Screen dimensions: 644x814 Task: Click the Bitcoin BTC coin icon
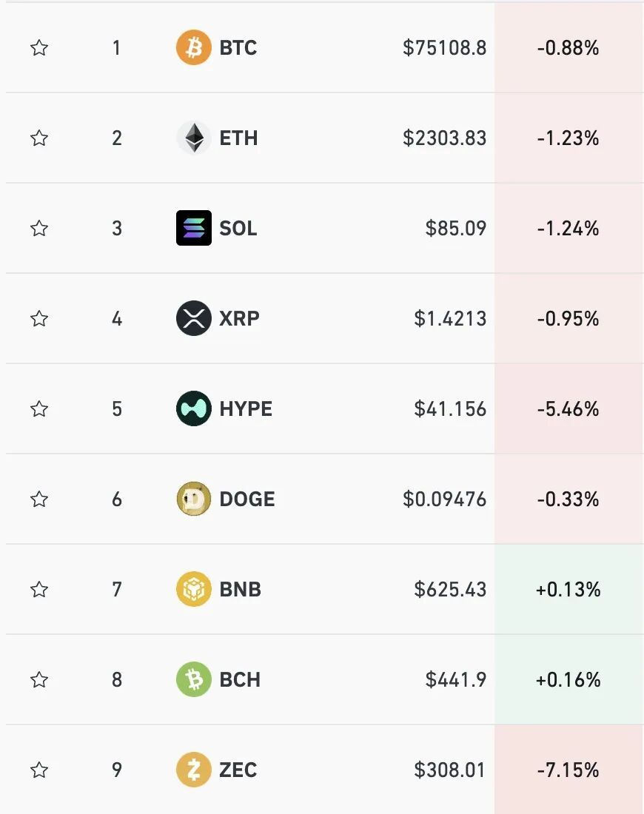tap(193, 48)
